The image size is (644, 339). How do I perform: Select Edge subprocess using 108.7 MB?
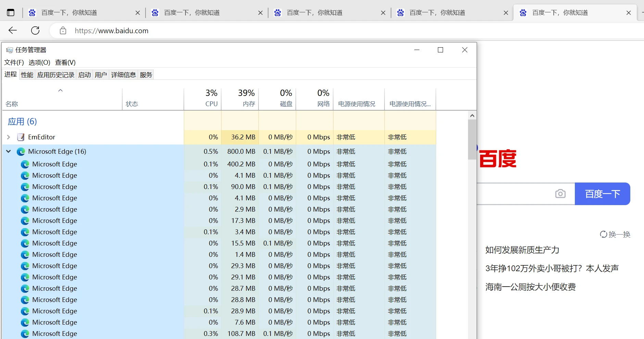point(219,334)
